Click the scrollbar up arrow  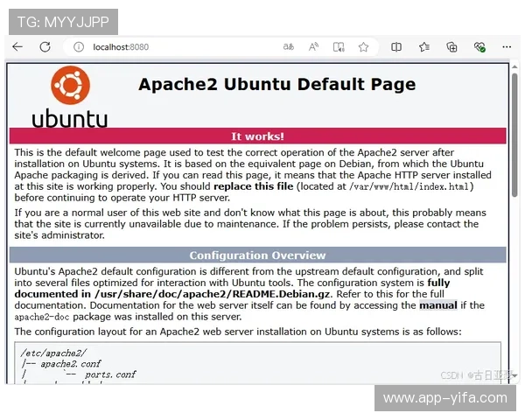pos(514,68)
